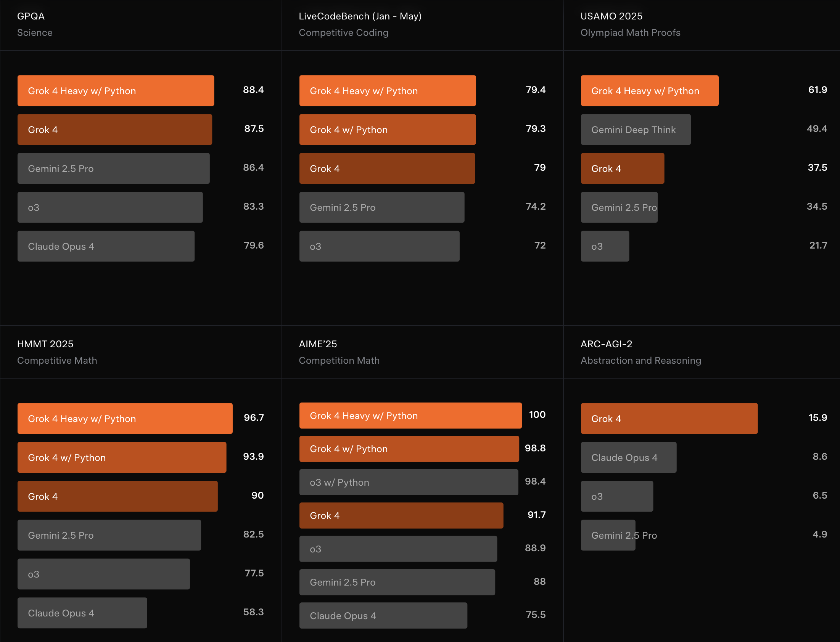
Task: Click the Claude Opus 4 bar in HMMT
Action: [x=82, y=613]
